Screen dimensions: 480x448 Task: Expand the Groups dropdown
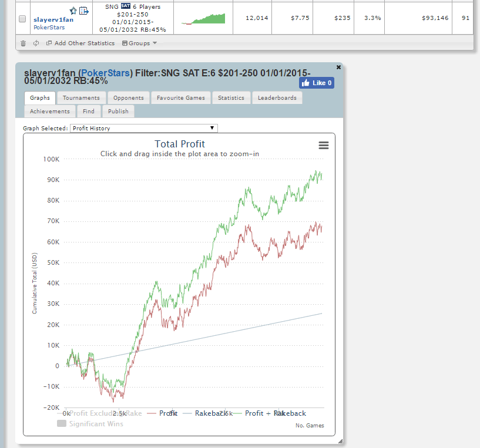point(140,43)
